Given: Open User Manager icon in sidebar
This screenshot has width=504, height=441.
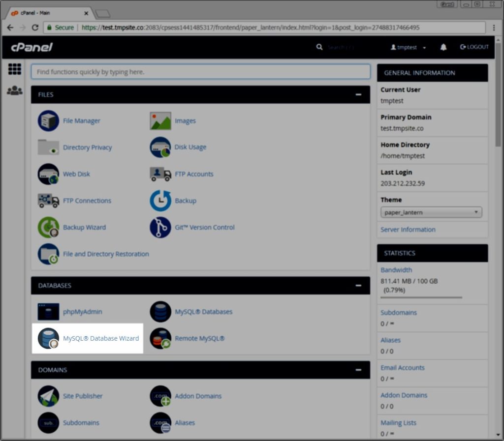Looking at the screenshot, I should pyautogui.click(x=14, y=90).
